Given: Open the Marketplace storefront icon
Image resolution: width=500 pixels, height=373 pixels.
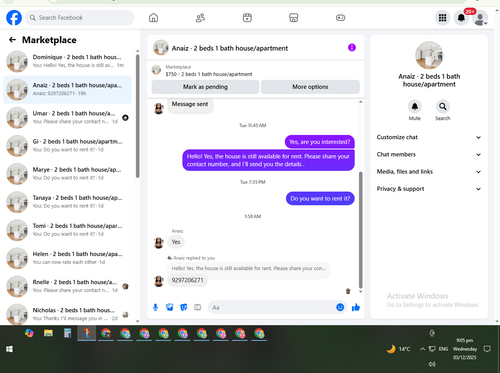Looking at the screenshot, I should click(x=294, y=18).
